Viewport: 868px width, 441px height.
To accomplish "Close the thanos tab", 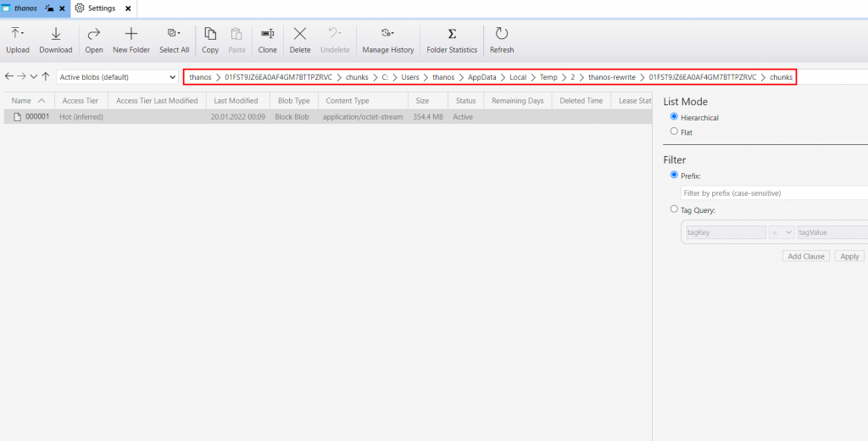I will click(62, 8).
